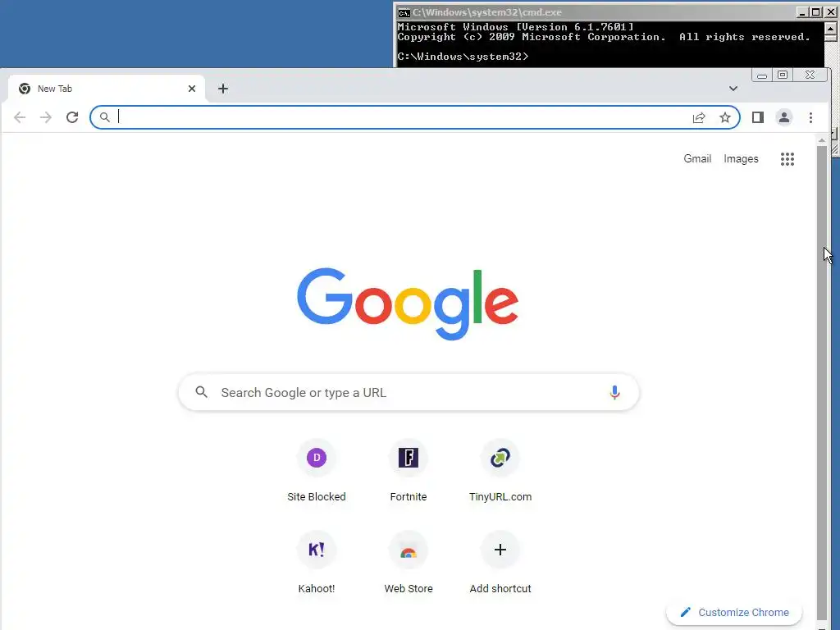Image resolution: width=840 pixels, height=630 pixels.
Task: Click the magnifier icon in Google search box
Action: (202, 393)
